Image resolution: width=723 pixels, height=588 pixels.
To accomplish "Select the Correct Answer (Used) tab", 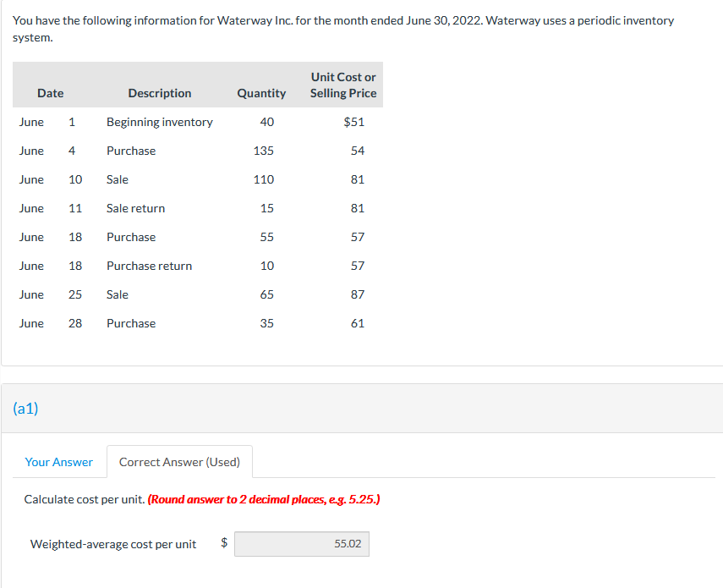I will pos(179,462).
